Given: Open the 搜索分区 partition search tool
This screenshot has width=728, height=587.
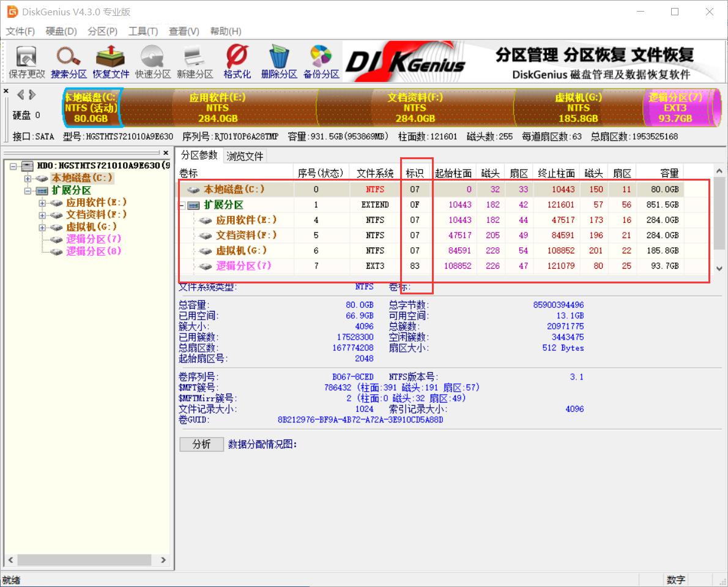Looking at the screenshot, I should pyautogui.click(x=67, y=61).
